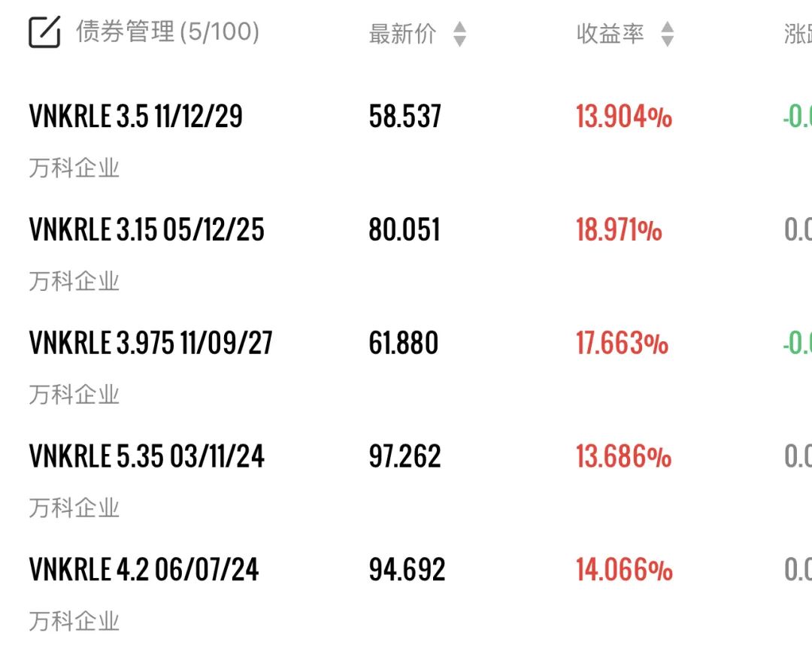Sort by 收益率 using the arrows
This screenshot has width=812, height=663.
[x=667, y=35]
